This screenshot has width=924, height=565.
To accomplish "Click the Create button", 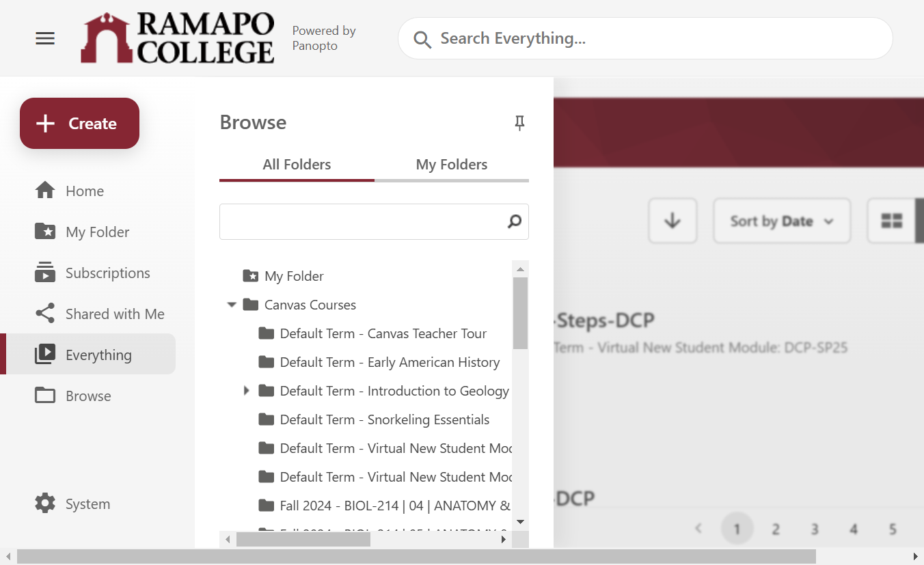I will [x=79, y=123].
